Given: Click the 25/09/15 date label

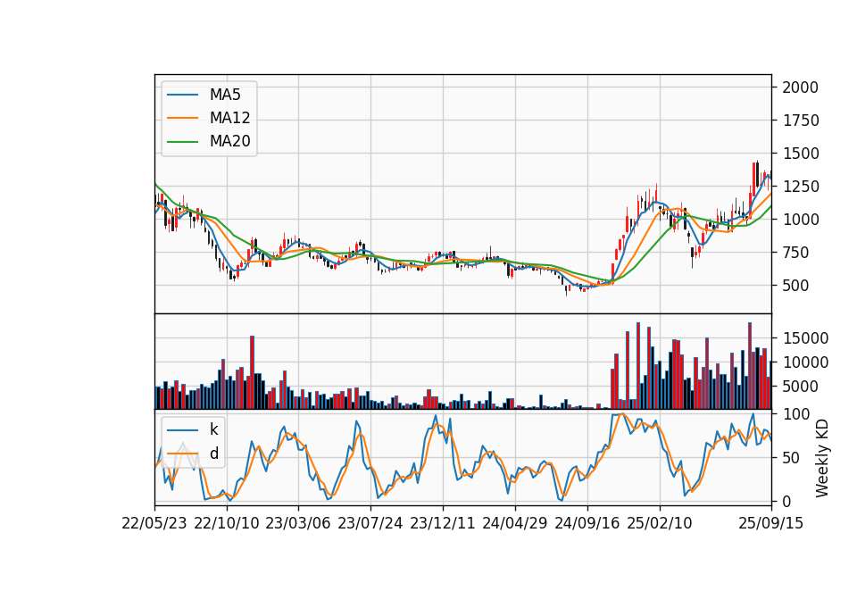Looking at the screenshot, I should pyautogui.click(x=770, y=523).
